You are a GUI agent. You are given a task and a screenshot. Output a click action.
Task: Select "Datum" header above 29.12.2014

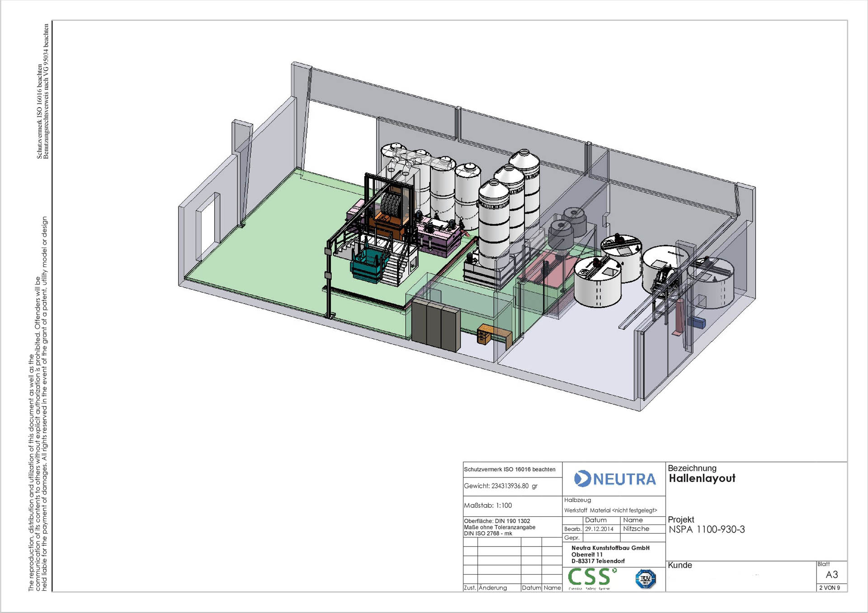(596, 520)
